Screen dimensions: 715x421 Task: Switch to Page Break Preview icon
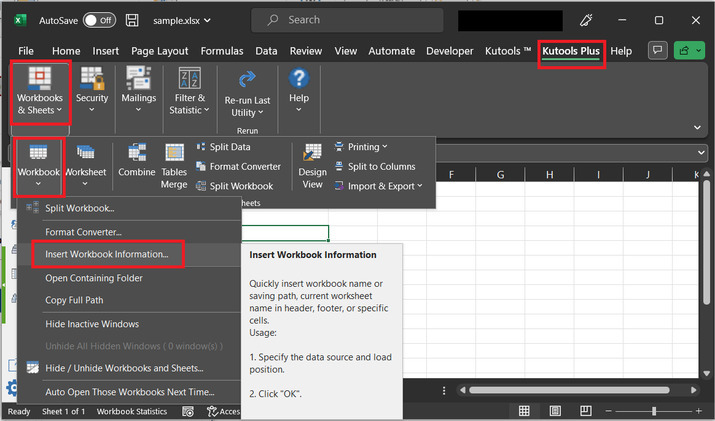tap(585, 411)
